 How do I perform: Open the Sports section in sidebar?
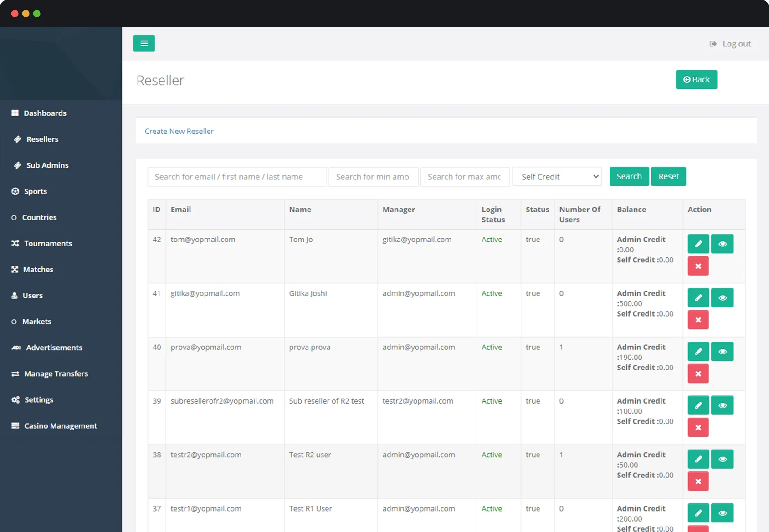[36, 191]
